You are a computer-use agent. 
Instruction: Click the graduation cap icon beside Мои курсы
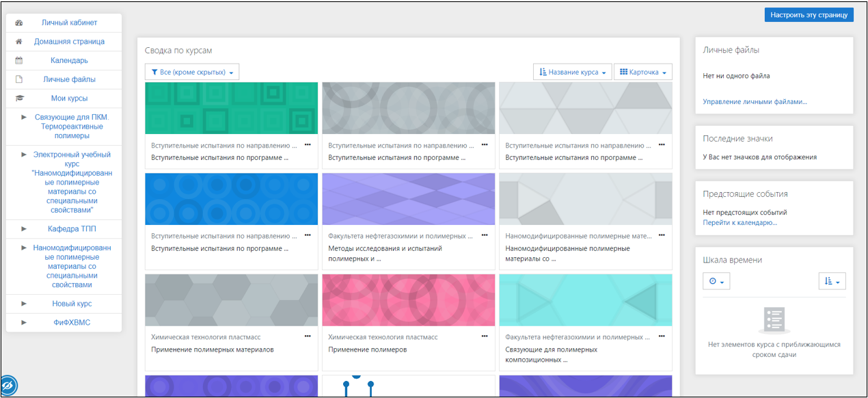[x=19, y=98]
